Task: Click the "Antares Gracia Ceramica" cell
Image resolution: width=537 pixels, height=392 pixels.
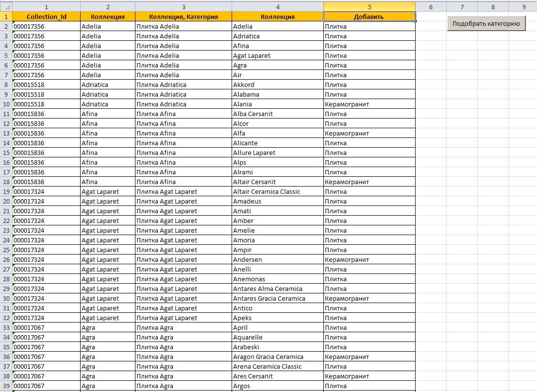Action: click(278, 298)
